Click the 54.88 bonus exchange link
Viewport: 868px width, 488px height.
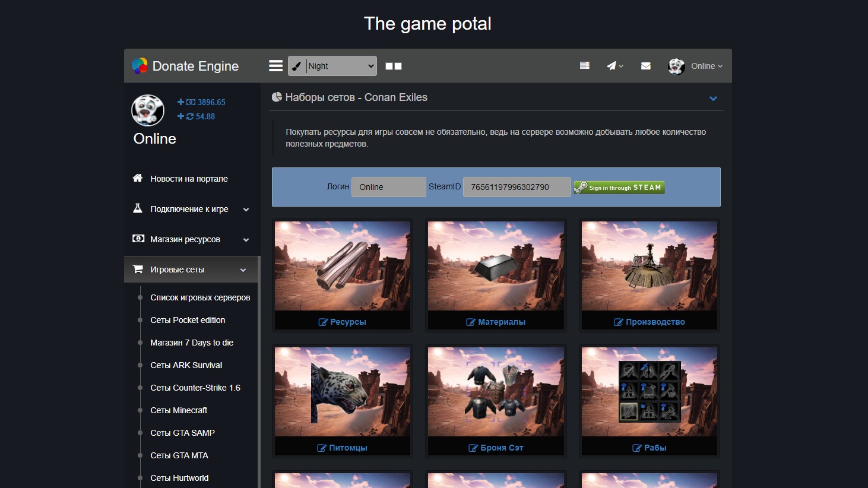tap(197, 116)
